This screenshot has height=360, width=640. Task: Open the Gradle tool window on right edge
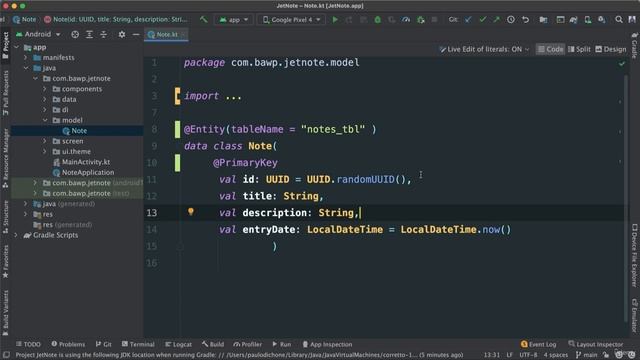[635, 45]
